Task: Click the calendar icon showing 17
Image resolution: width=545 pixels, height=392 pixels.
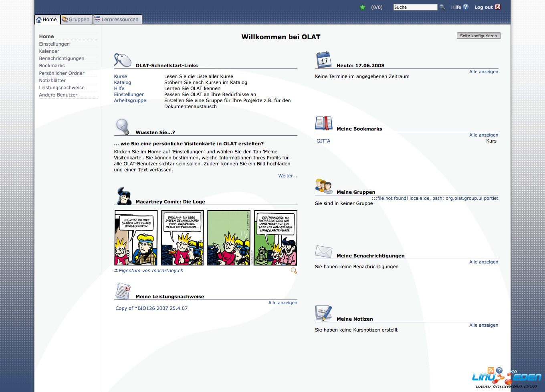Action: 324,60
